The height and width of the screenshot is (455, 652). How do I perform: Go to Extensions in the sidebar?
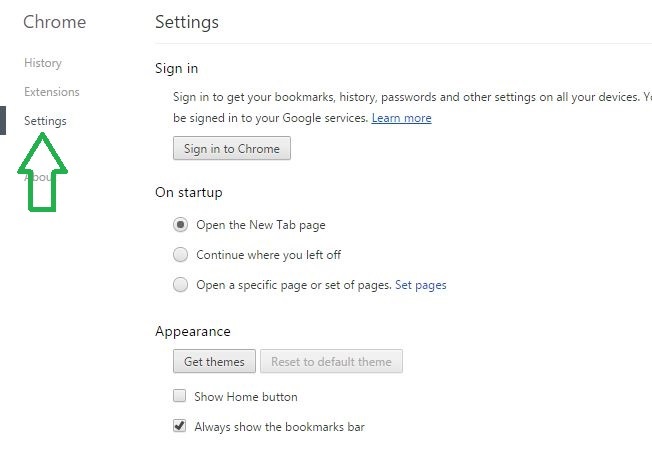(52, 91)
